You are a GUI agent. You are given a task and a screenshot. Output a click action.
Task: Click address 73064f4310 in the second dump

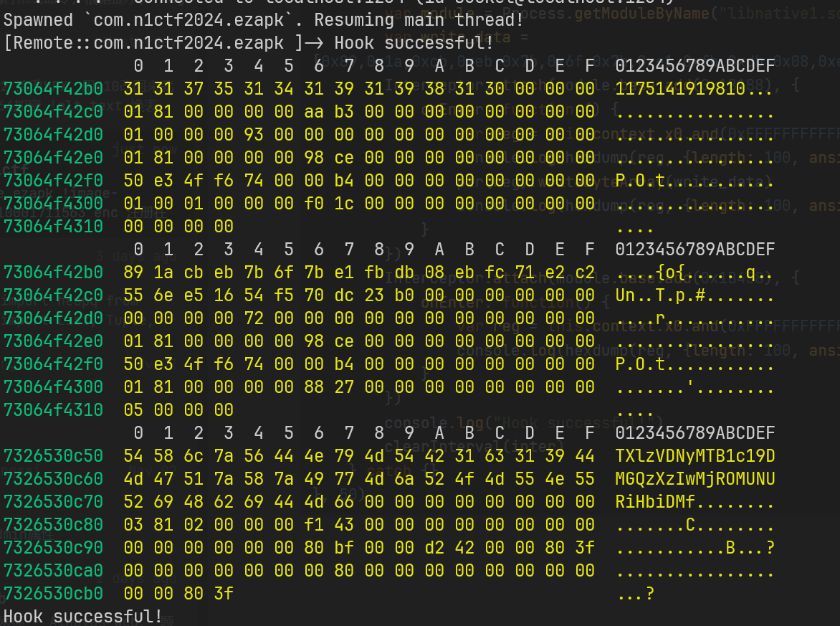coord(53,410)
